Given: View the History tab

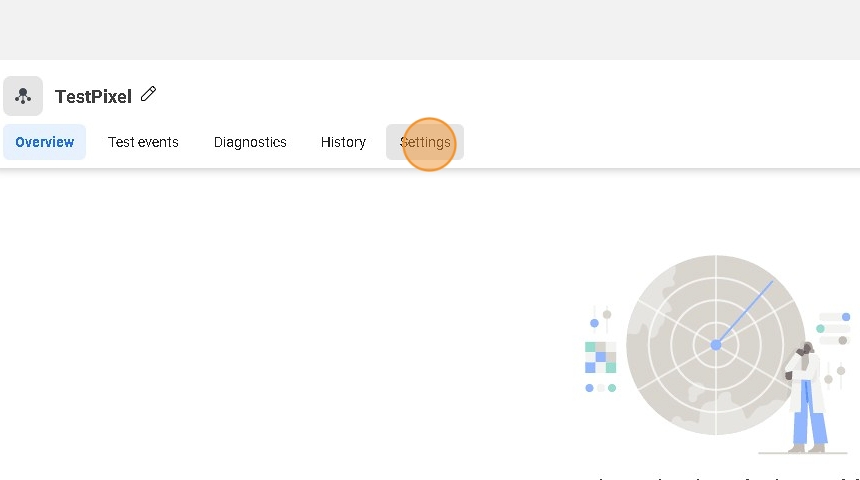Looking at the screenshot, I should click(x=343, y=142).
